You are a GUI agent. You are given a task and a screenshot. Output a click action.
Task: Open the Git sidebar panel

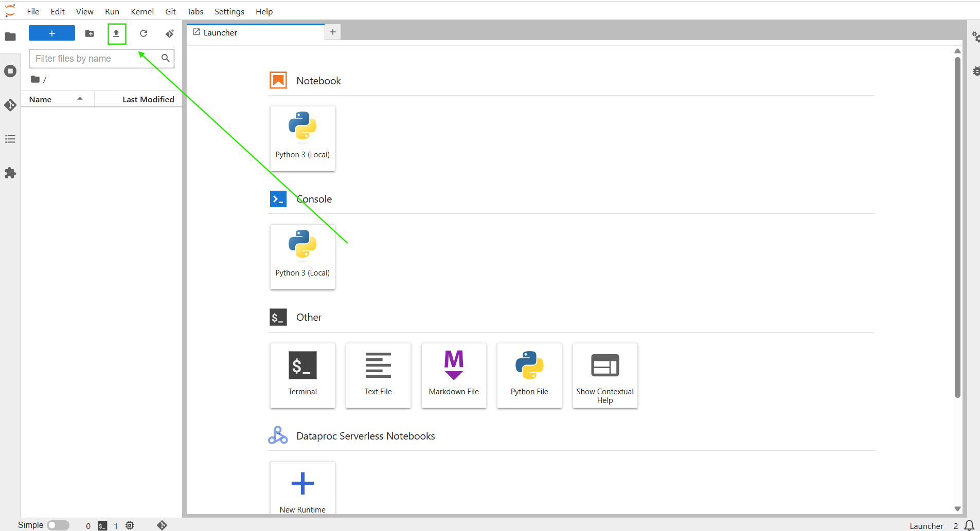tap(10, 105)
